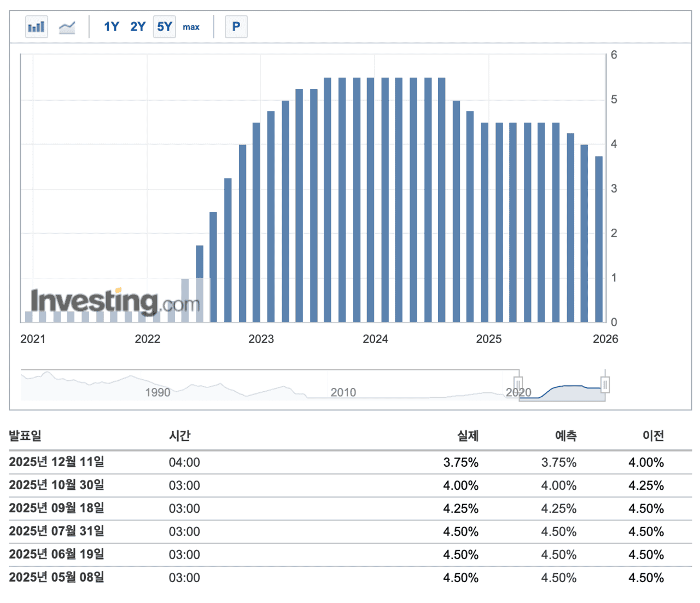Select the highlighted column chart type icon
700x603 pixels.
(36, 26)
